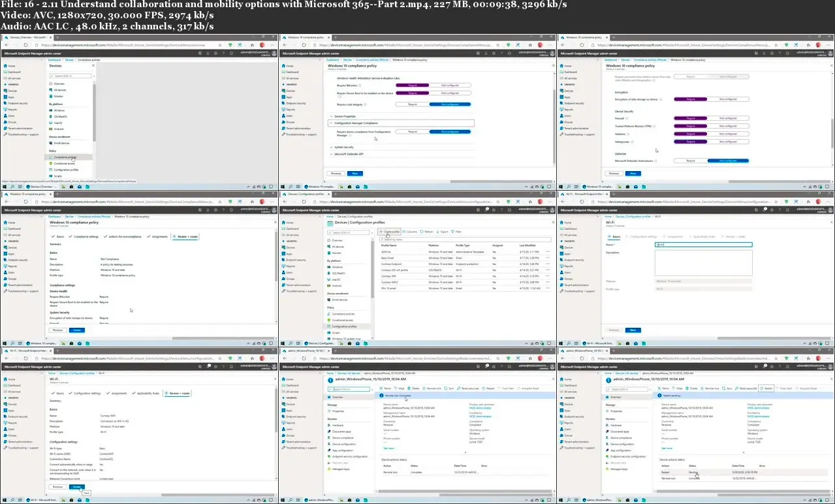
Task: Click Description box in Wi-Fi Basics thumbnail
Action: click(x=703, y=262)
